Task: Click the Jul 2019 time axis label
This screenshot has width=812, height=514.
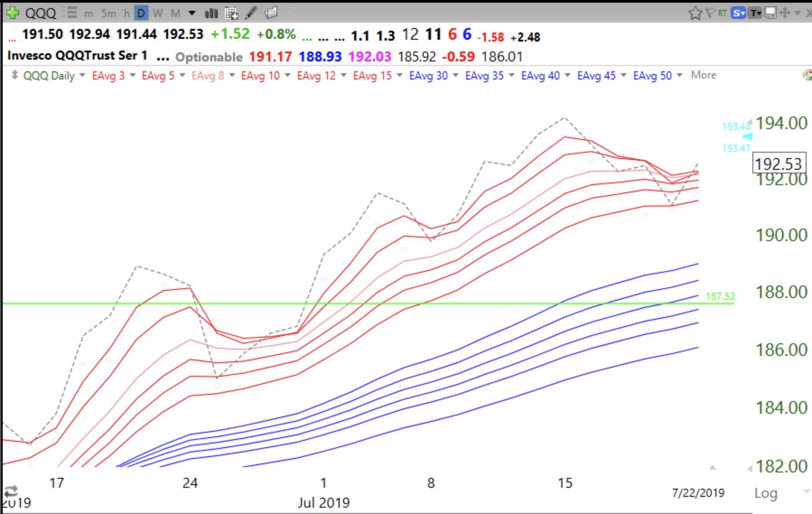Action: point(323,502)
